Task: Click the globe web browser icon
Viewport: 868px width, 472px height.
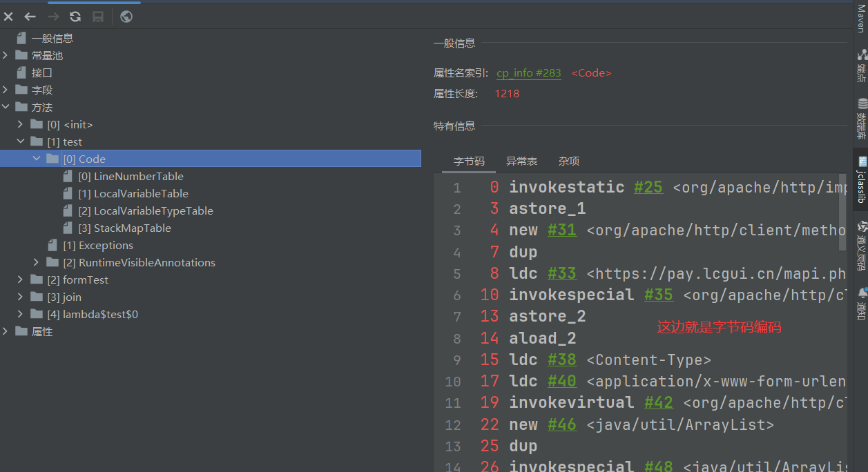Action: pos(126,17)
